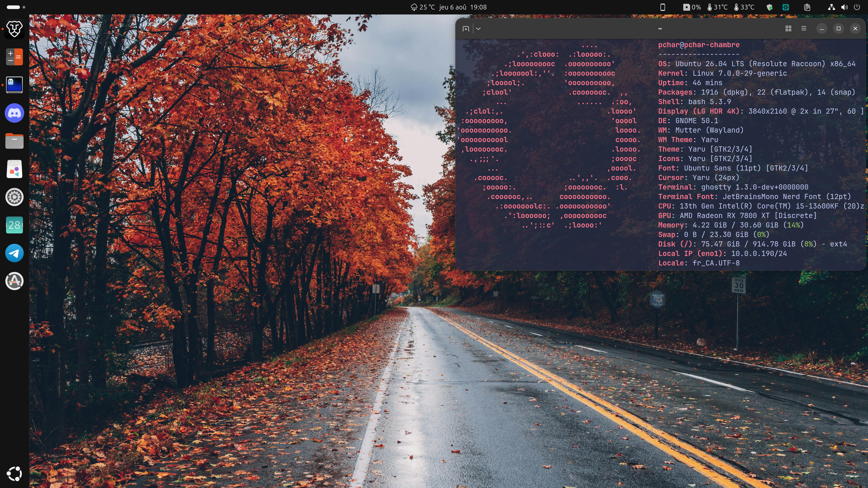
Task: Open the clipboard manager indicator
Action: [x=807, y=7]
